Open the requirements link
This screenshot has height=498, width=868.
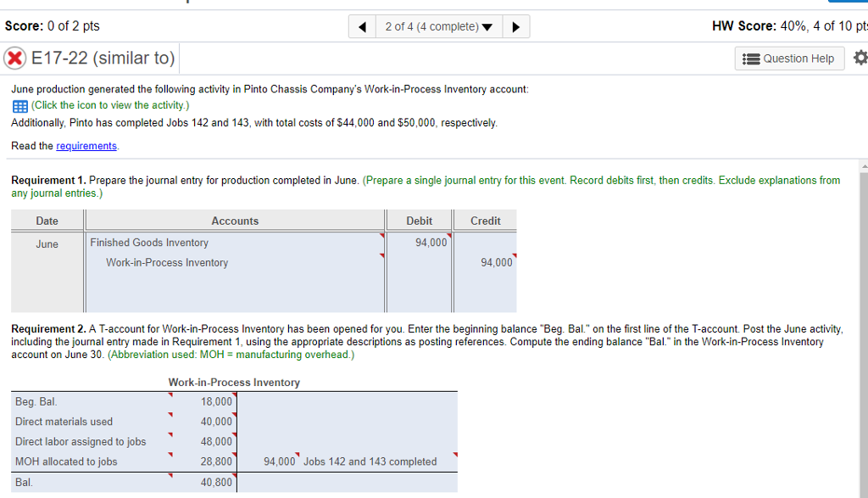click(x=86, y=146)
